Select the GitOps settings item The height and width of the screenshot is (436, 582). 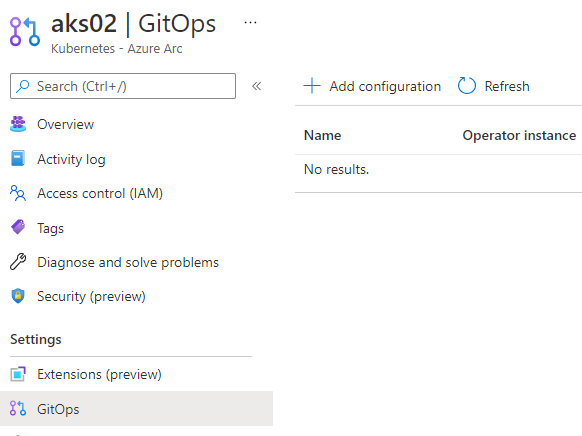pos(136,409)
